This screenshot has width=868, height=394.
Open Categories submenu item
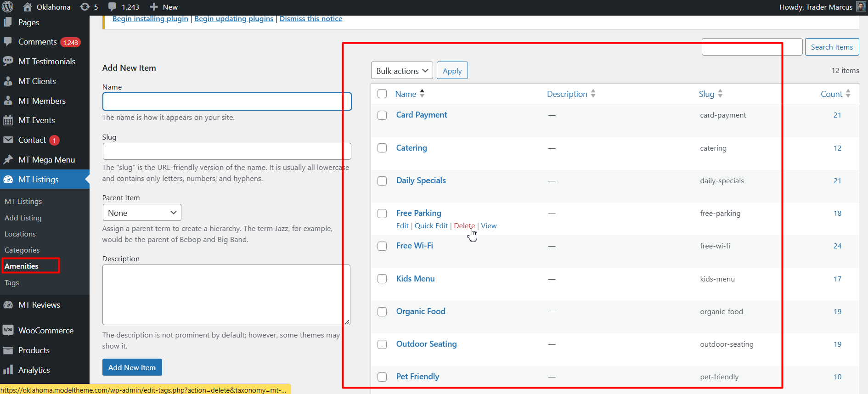pyautogui.click(x=22, y=250)
